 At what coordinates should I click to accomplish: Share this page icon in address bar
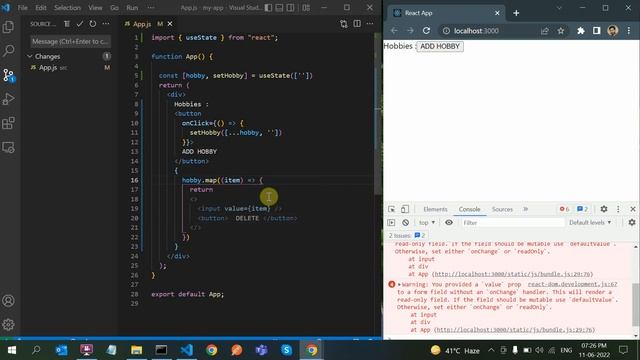point(544,31)
